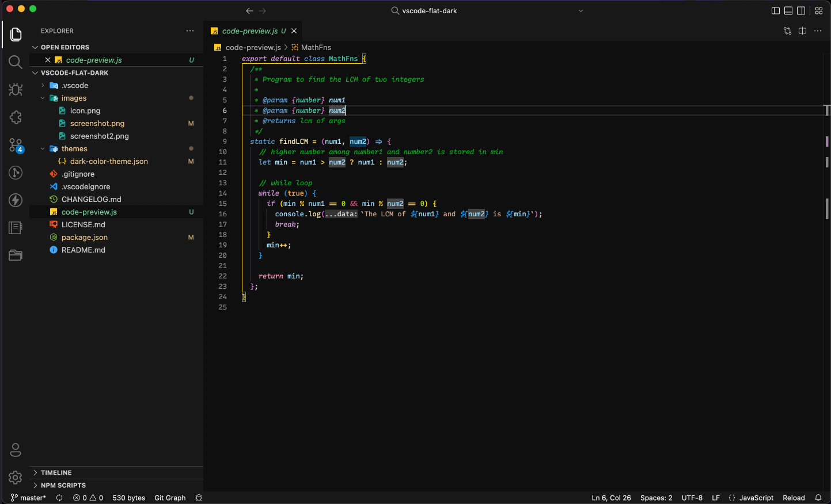
Task: Split the editor to the right
Action: (802, 31)
